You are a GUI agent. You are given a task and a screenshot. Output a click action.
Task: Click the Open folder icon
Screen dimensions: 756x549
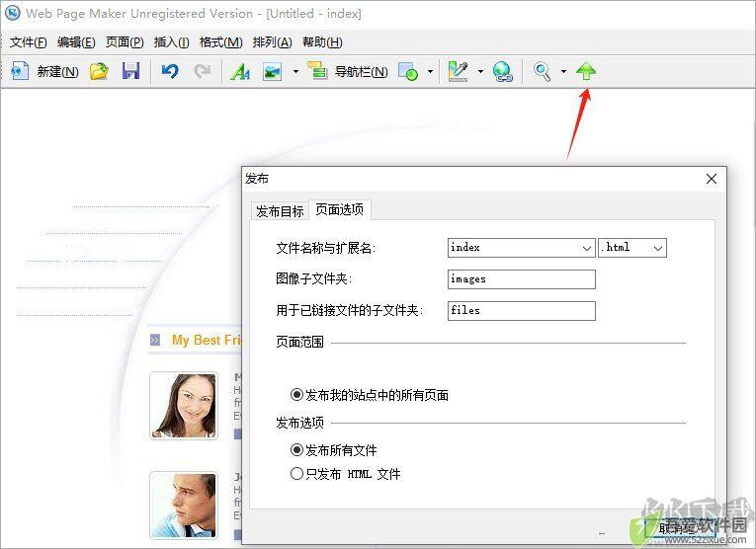[x=99, y=71]
